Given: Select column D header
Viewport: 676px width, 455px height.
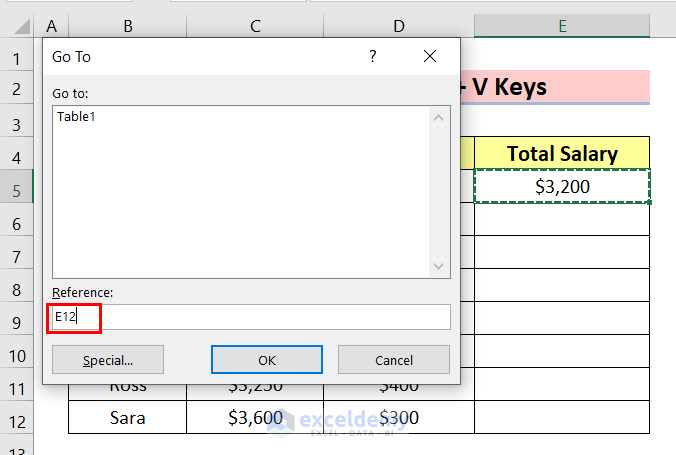Looking at the screenshot, I should pos(399,26).
